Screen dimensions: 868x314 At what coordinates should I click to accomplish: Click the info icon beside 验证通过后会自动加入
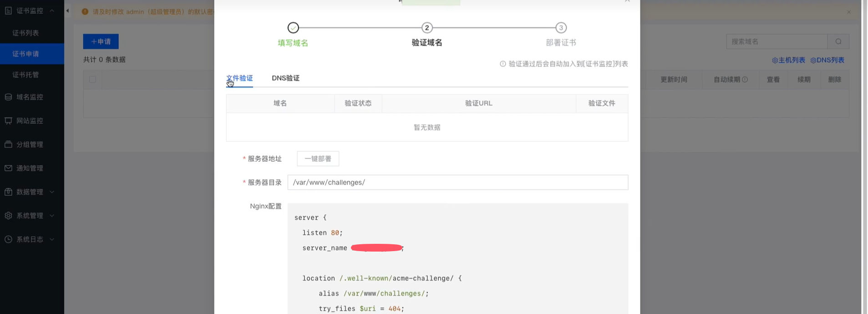503,64
